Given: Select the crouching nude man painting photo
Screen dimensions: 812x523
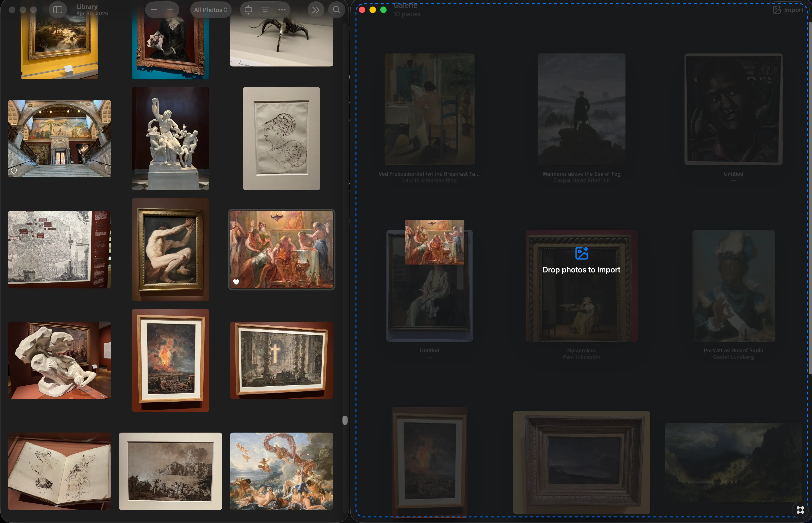Looking at the screenshot, I should pos(170,250).
